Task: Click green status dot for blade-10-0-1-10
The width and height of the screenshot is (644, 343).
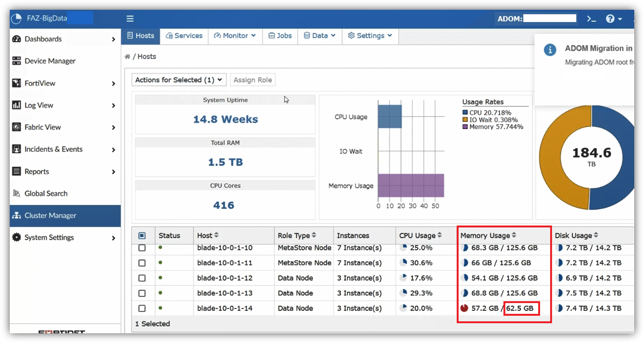Action: pyautogui.click(x=161, y=247)
